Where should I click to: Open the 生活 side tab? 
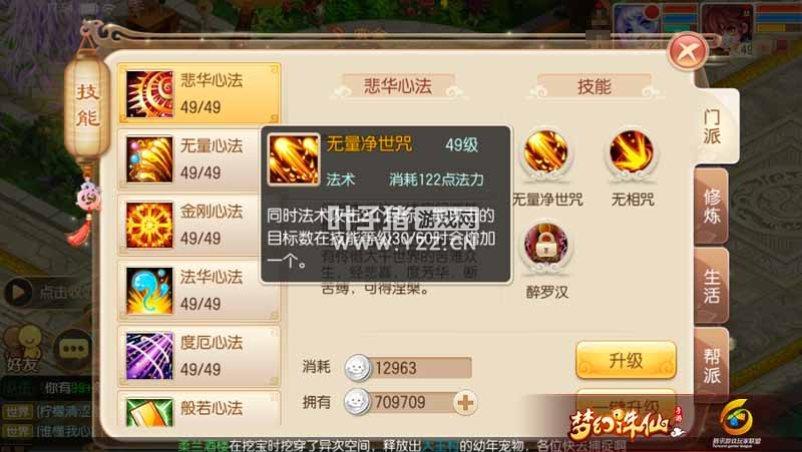tap(711, 286)
